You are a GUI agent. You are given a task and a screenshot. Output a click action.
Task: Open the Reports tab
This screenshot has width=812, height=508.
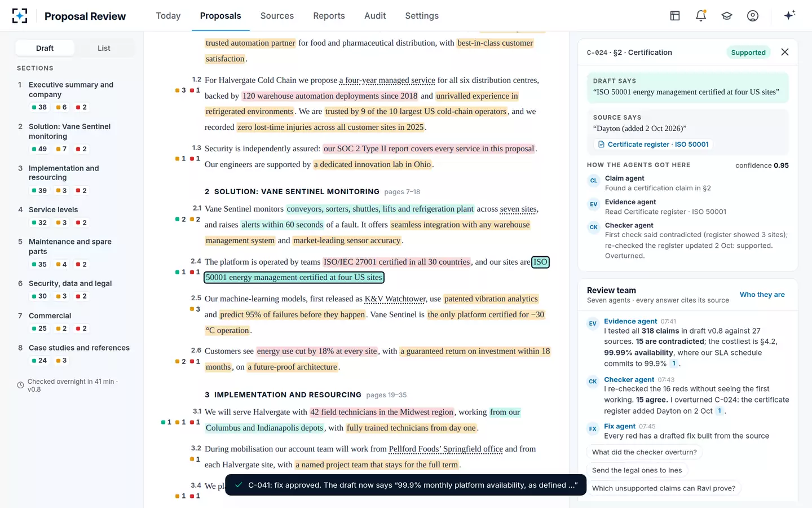[x=329, y=16]
